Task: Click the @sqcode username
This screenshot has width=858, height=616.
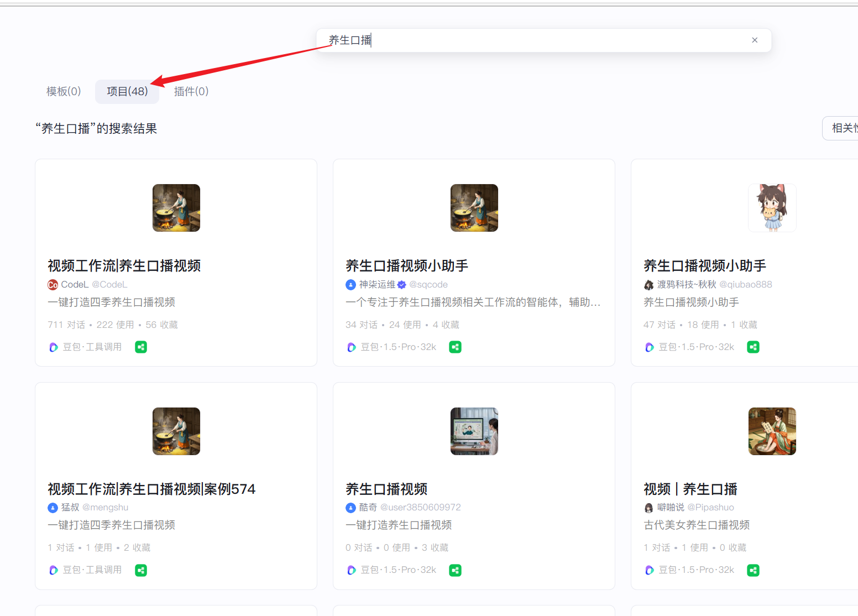Action: coord(428,285)
